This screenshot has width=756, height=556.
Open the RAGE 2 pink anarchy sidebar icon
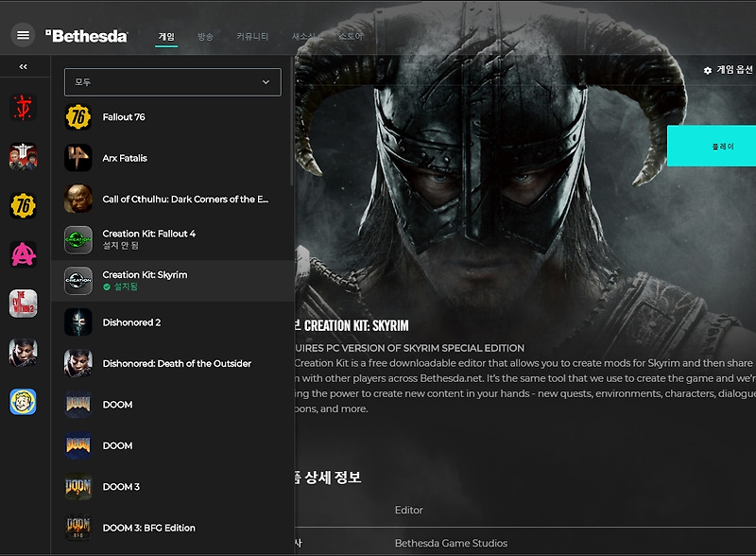23,254
